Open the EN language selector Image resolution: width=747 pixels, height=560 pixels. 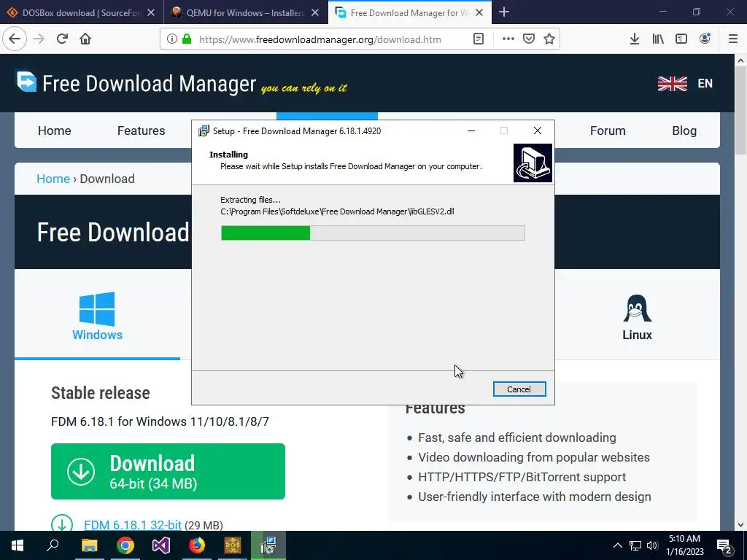tap(705, 83)
